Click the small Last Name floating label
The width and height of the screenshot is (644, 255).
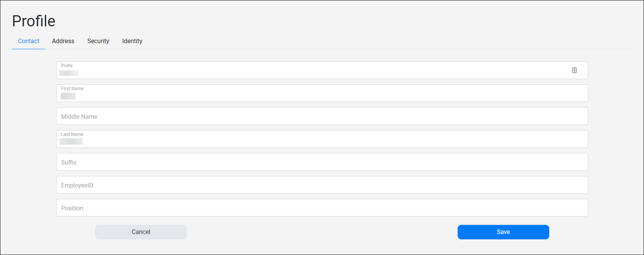72,134
